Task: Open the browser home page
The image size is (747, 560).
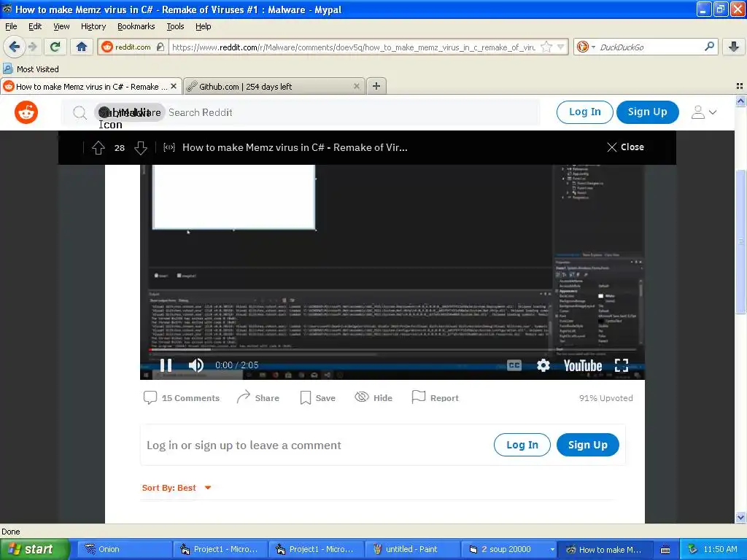Action: [82, 47]
